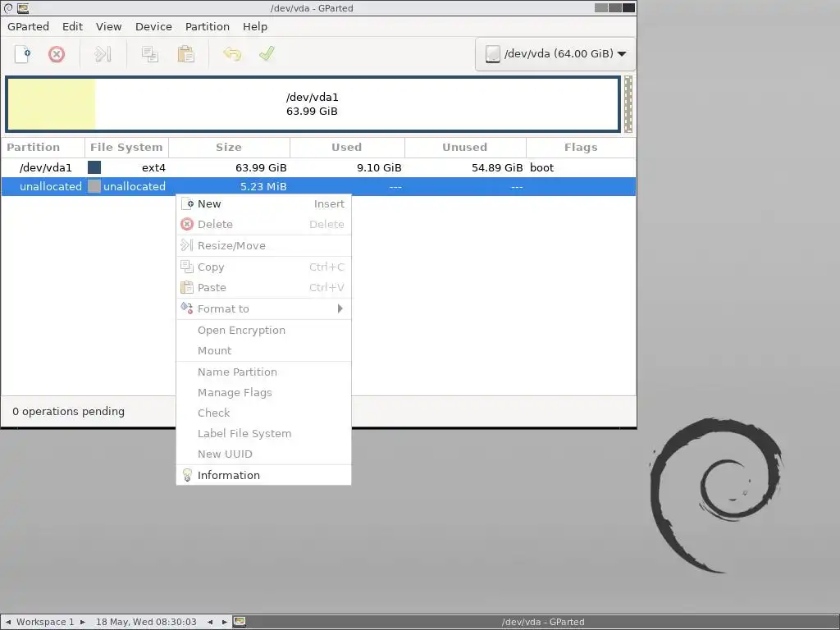Open the Help menu
Image resolution: width=840 pixels, height=630 pixels.
pos(255,26)
